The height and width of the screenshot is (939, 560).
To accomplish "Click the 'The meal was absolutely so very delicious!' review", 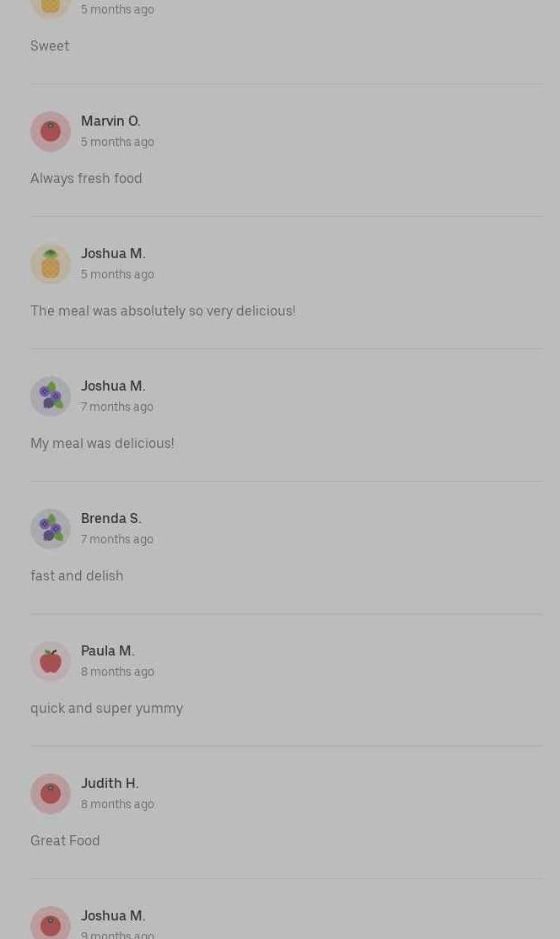I will click(x=163, y=311).
